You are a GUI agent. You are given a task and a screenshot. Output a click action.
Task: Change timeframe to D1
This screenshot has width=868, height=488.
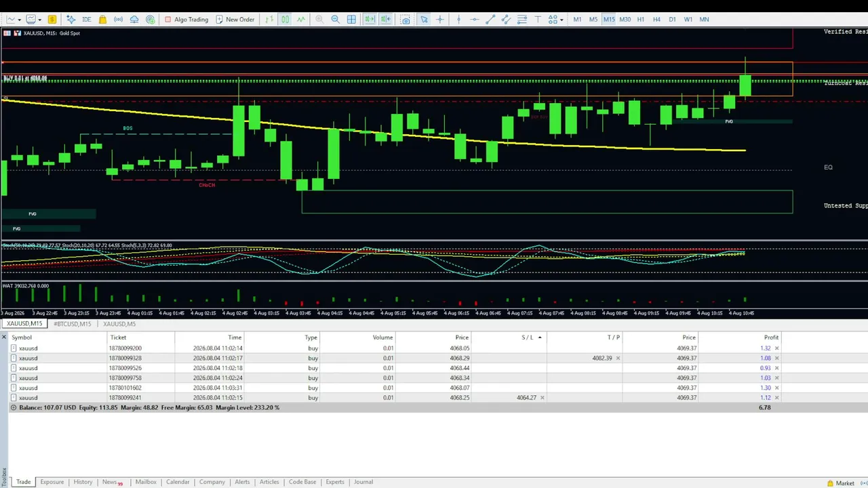[672, 20]
